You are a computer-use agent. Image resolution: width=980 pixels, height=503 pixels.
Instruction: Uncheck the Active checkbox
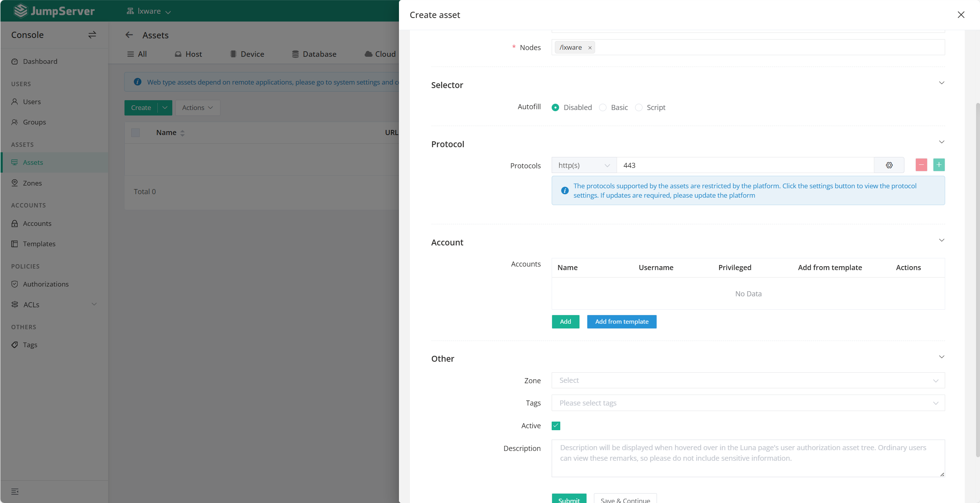556,425
